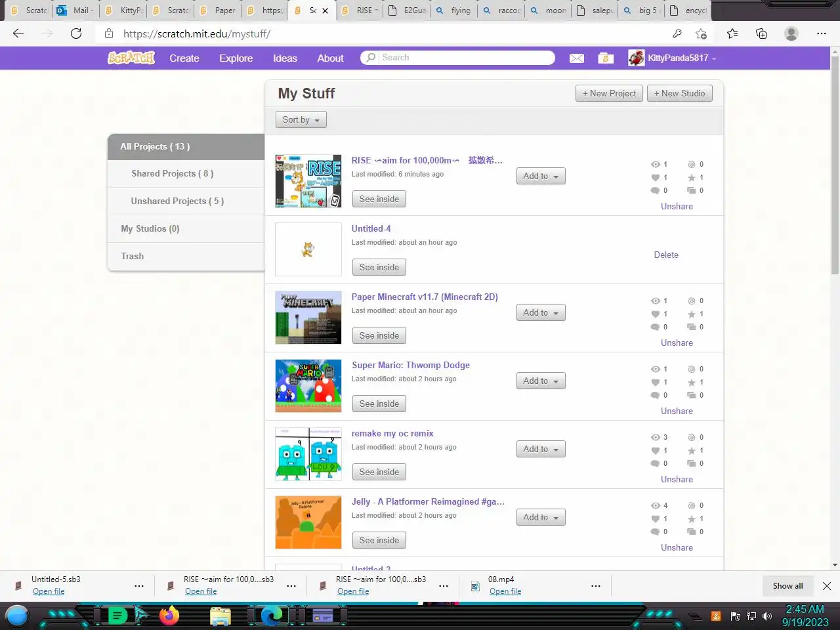Open browser profile icon

click(791, 33)
